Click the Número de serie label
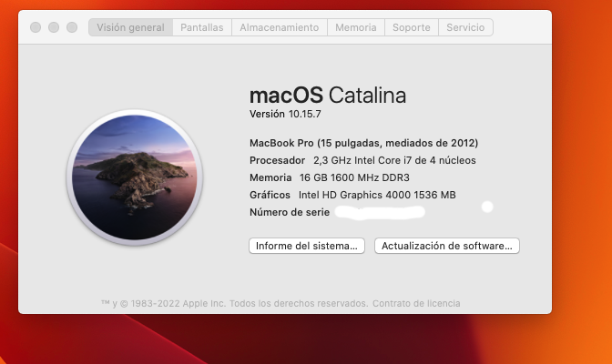 (290, 212)
